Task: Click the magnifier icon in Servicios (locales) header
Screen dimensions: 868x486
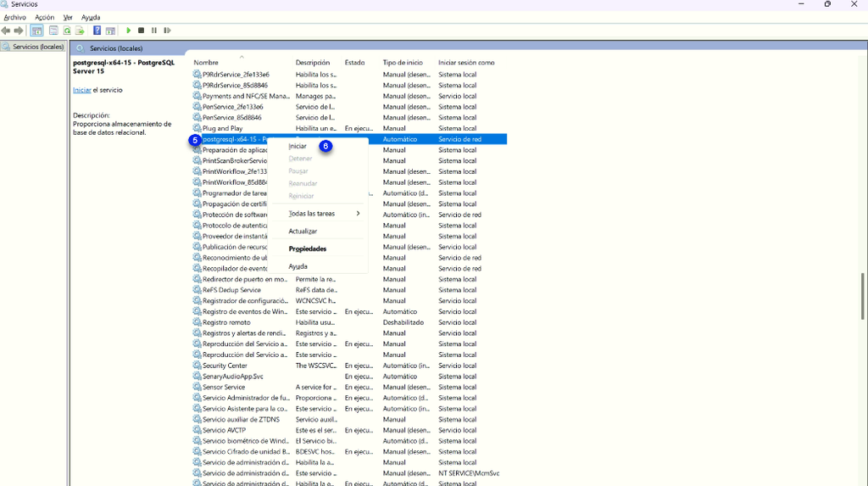Action: tap(81, 48)
